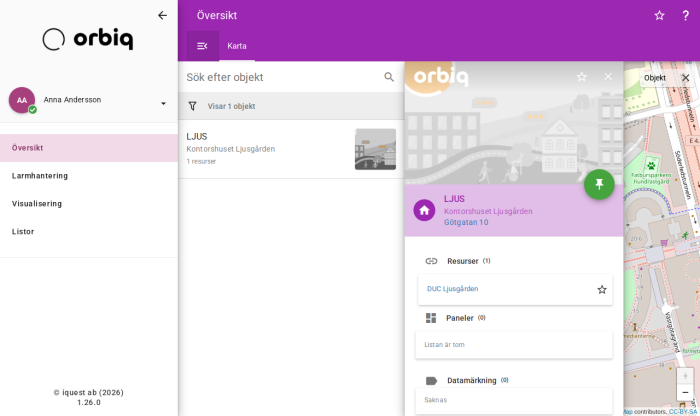Click the Paneler section heading

pos(459,318)
